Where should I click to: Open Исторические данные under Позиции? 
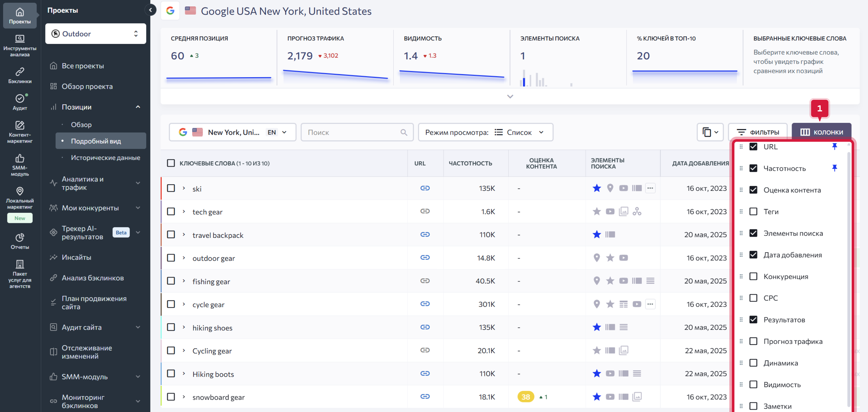click(x=105, y=158)
